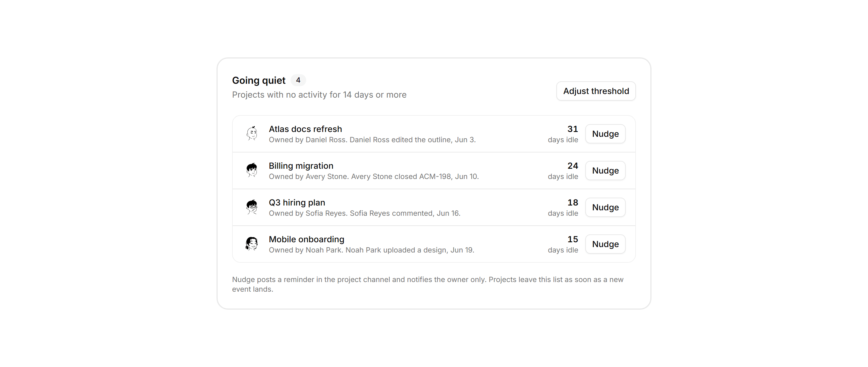Open the Billing migration title
The height and width of the screenshot is (367, 868).
tap(301, 166)
